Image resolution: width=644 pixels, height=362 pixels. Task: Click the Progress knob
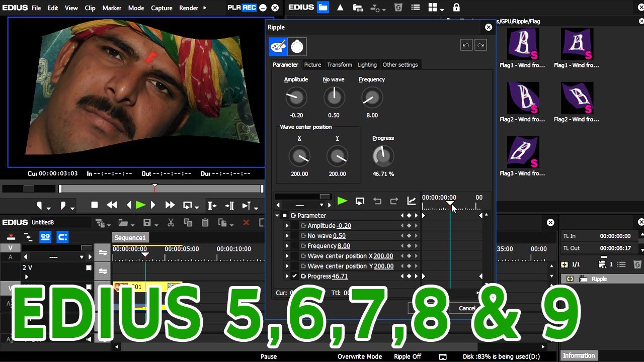(383, 156)
